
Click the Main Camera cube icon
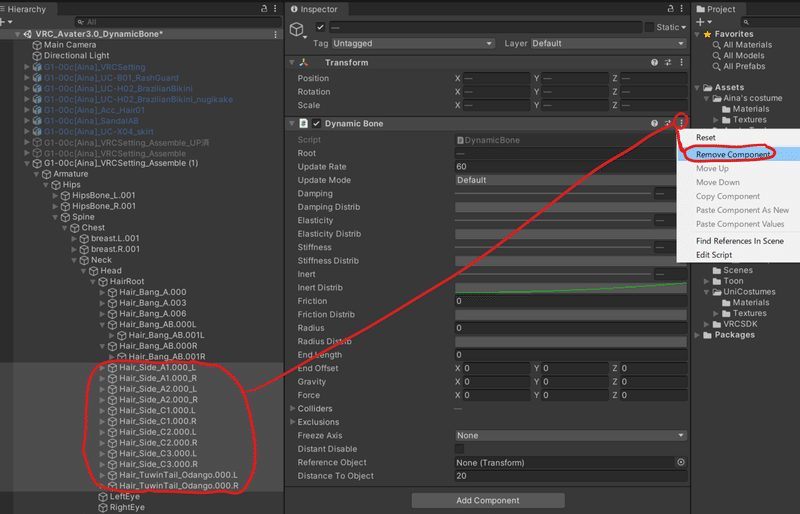tap(37, 45)
